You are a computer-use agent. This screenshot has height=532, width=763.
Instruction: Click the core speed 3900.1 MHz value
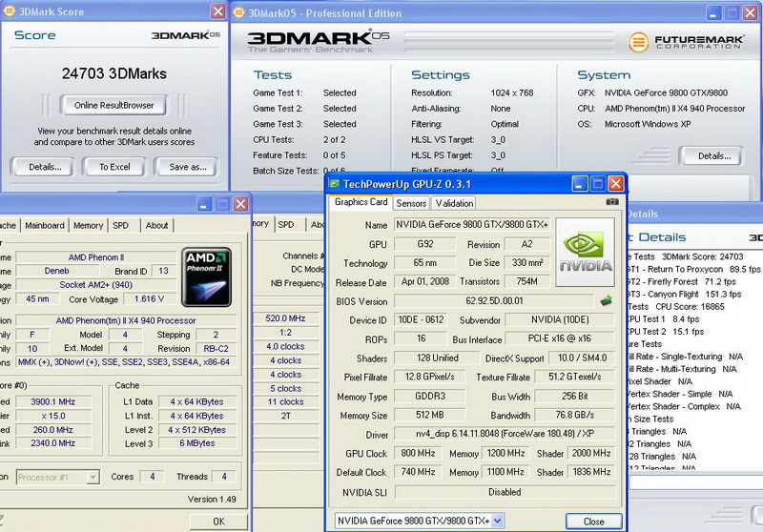(53, 401)
